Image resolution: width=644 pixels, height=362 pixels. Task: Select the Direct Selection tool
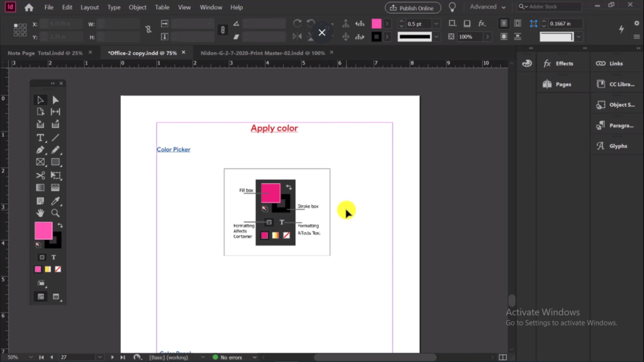point(55,100)
